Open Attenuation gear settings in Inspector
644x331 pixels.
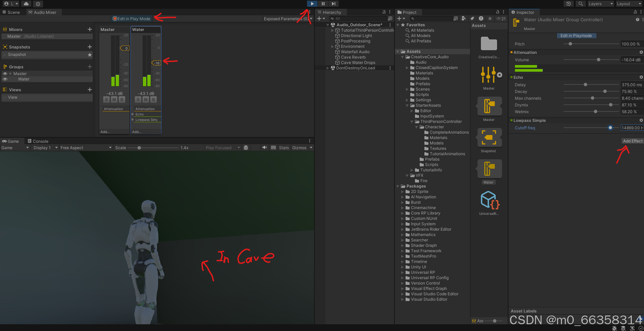tap(641, 53)
